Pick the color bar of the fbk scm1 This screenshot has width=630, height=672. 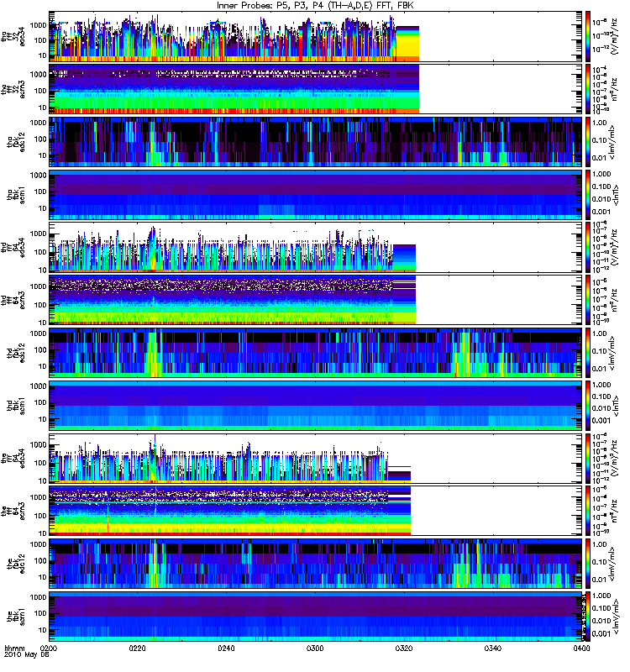pos(588,617)
